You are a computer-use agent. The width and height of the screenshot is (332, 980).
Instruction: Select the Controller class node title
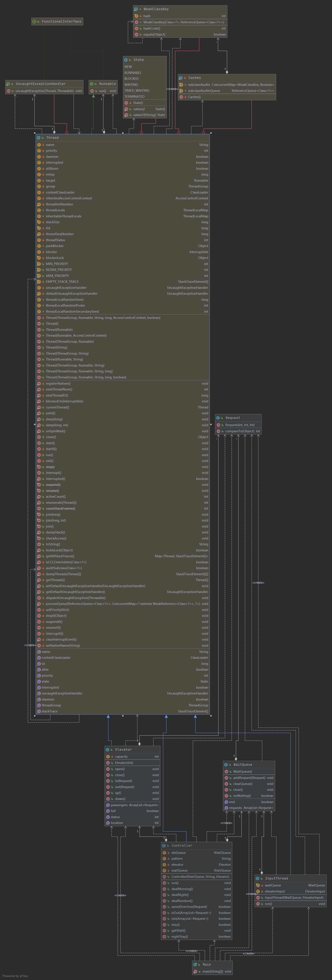point(182,846)
